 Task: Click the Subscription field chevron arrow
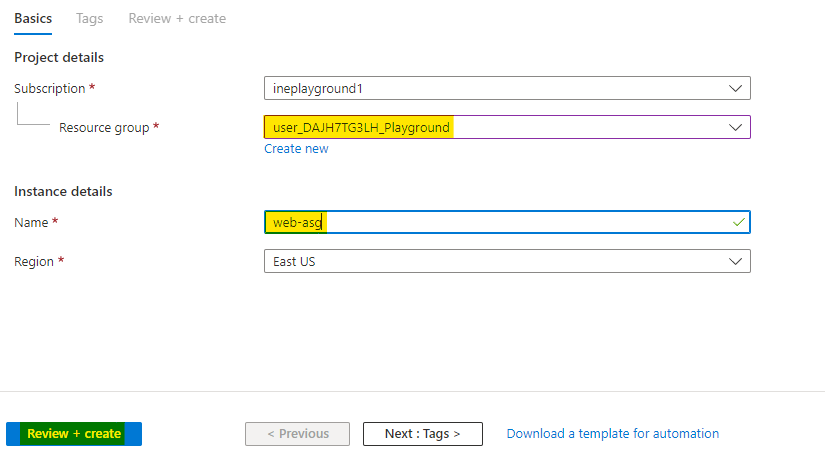(x=736, y=88)
